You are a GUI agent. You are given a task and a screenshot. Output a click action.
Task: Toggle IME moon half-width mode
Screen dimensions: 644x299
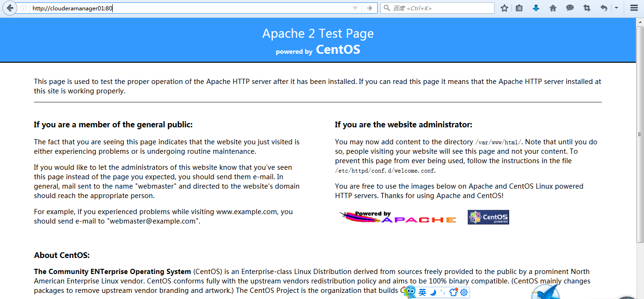(x=433, y=292)
